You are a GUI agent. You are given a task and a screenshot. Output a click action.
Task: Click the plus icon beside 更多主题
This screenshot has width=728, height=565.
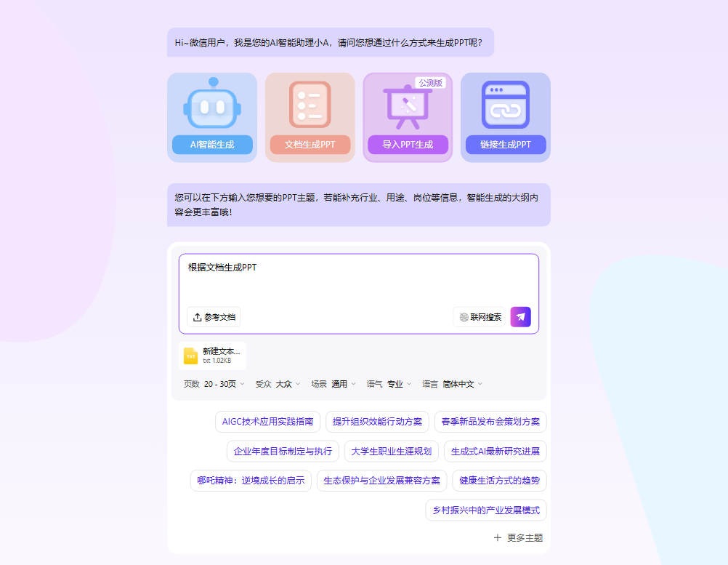(x=497, y=537)
